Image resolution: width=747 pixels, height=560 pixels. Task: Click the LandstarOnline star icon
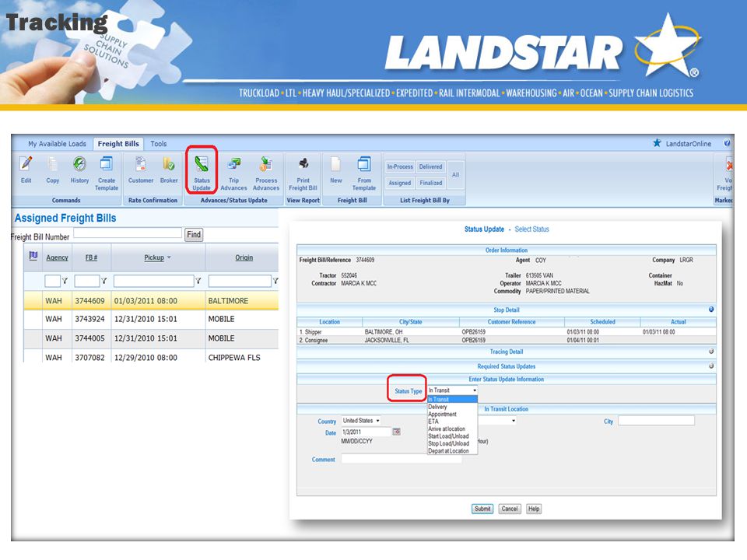(x=657, y=143)
